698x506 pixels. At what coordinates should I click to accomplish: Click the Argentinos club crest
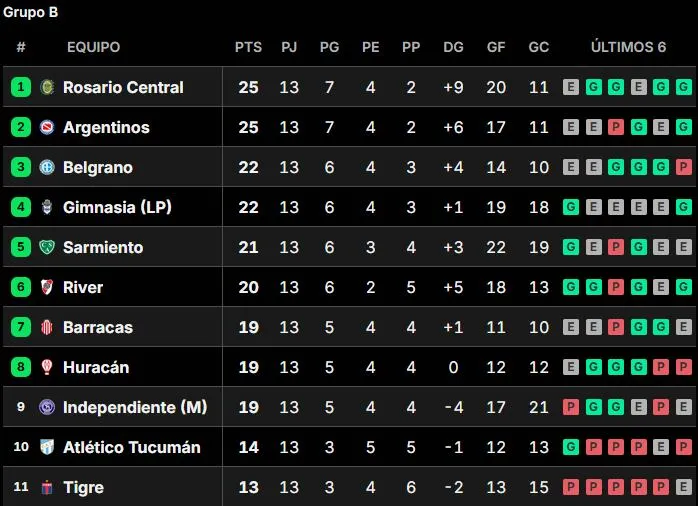point(47,127)
